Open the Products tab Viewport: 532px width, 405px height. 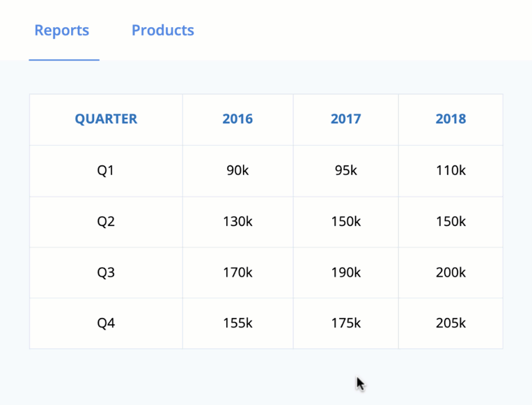[162, 31]
